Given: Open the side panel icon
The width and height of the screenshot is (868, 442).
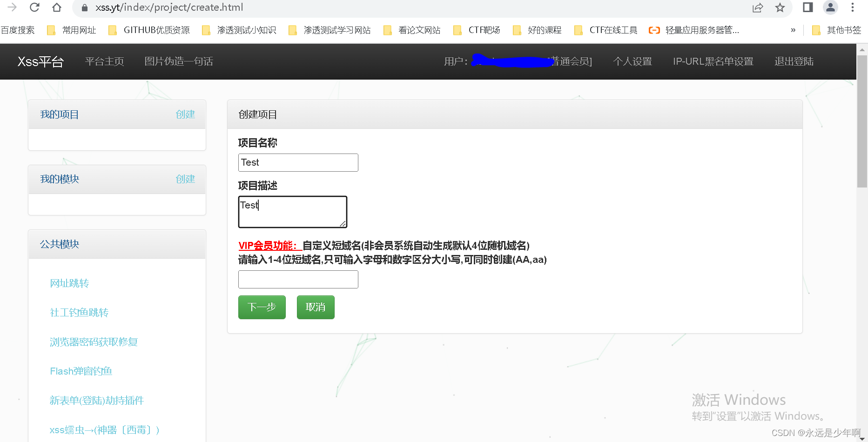Looking at the screenshot, I should click(808, 7).
